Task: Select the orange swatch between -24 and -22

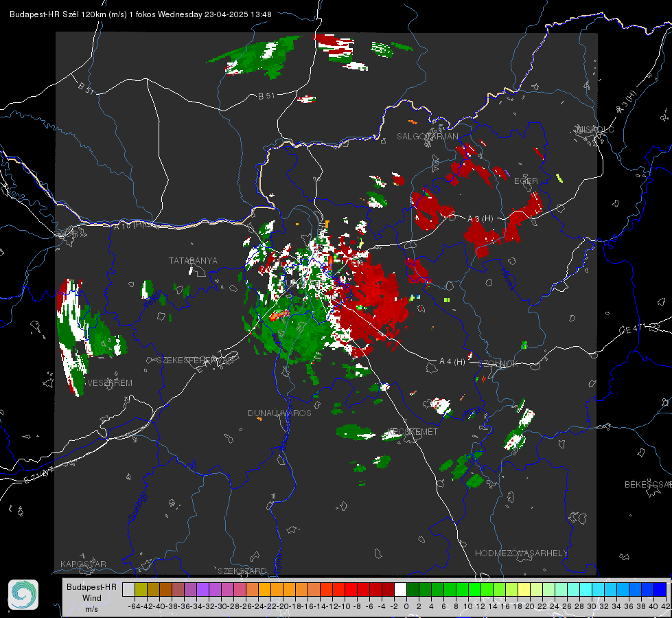Action: (264, 589)
